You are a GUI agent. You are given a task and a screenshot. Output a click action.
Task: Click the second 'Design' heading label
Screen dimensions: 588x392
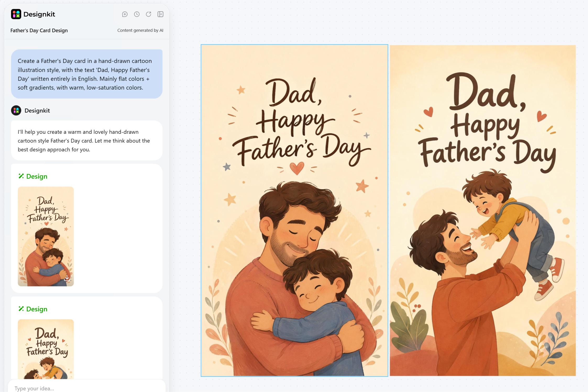pos(37,309)
